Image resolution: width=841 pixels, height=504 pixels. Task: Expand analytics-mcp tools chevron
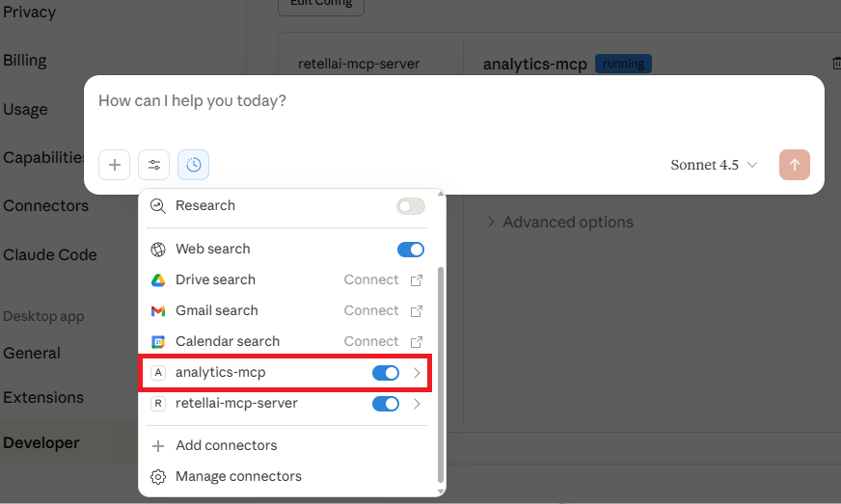coord(417,373)
